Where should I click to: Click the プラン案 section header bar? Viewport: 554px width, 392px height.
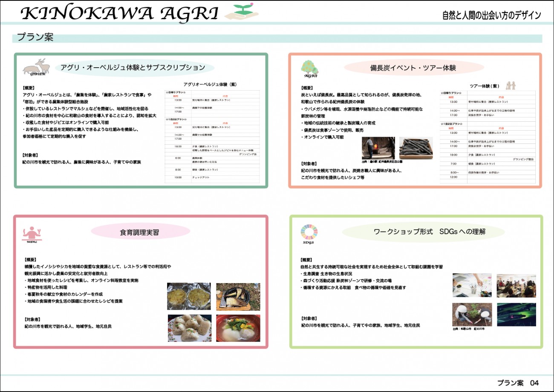click(x=277, y=38)
